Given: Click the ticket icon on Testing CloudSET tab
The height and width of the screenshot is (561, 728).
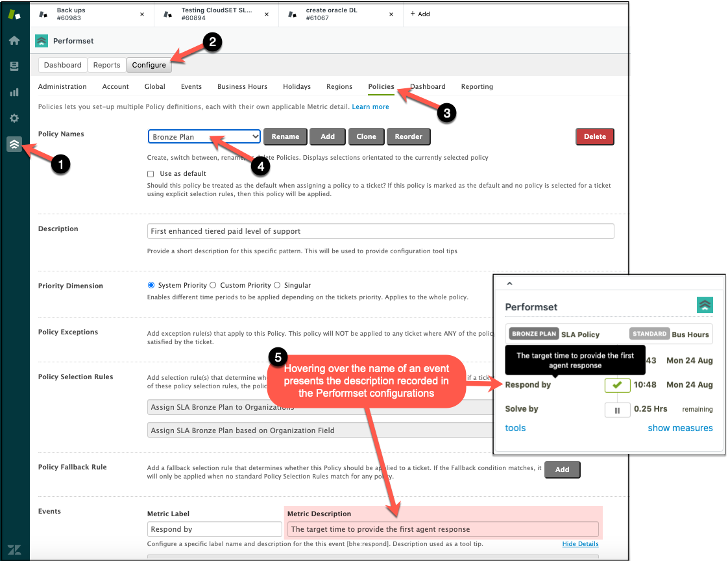Looking at the screenshot, I should [168, 14].
